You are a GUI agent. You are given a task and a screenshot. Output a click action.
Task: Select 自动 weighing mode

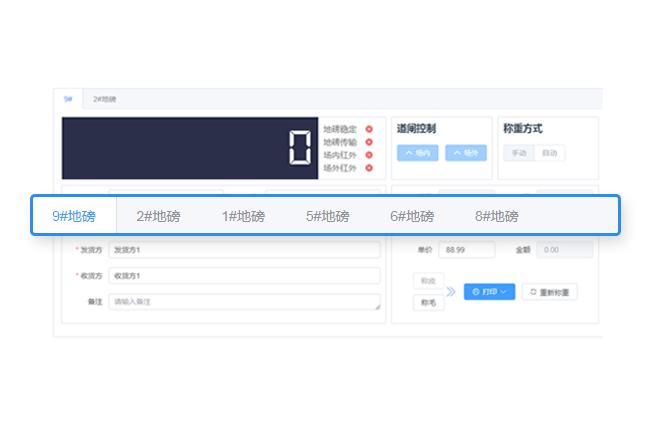[549, 153]
